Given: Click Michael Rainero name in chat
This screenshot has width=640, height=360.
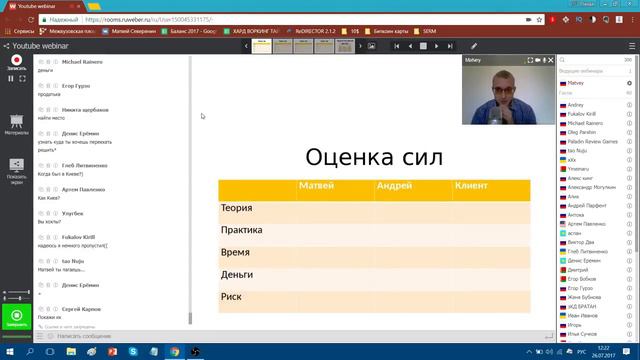Looking at the screenshot, I should [x=82, y=62].
